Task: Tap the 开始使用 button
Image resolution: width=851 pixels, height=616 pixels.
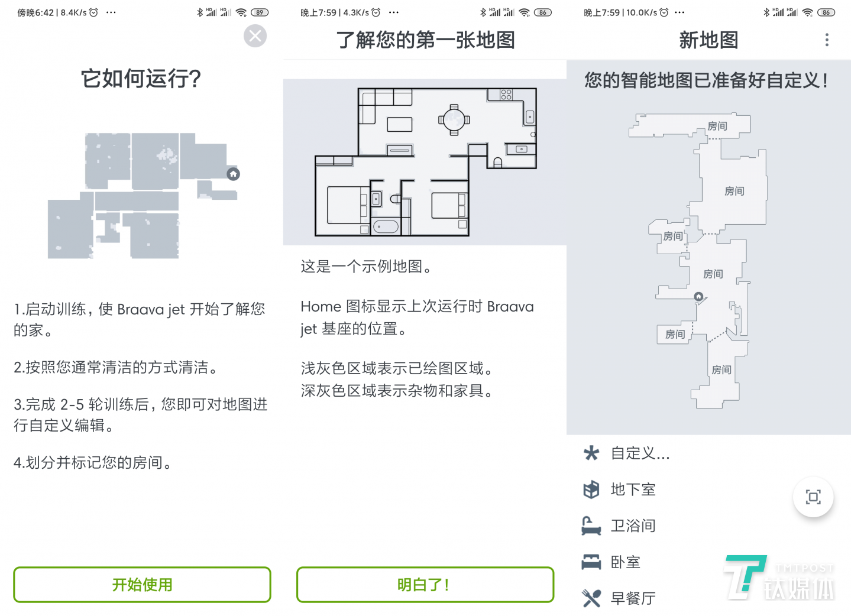Action: [142, 585]
